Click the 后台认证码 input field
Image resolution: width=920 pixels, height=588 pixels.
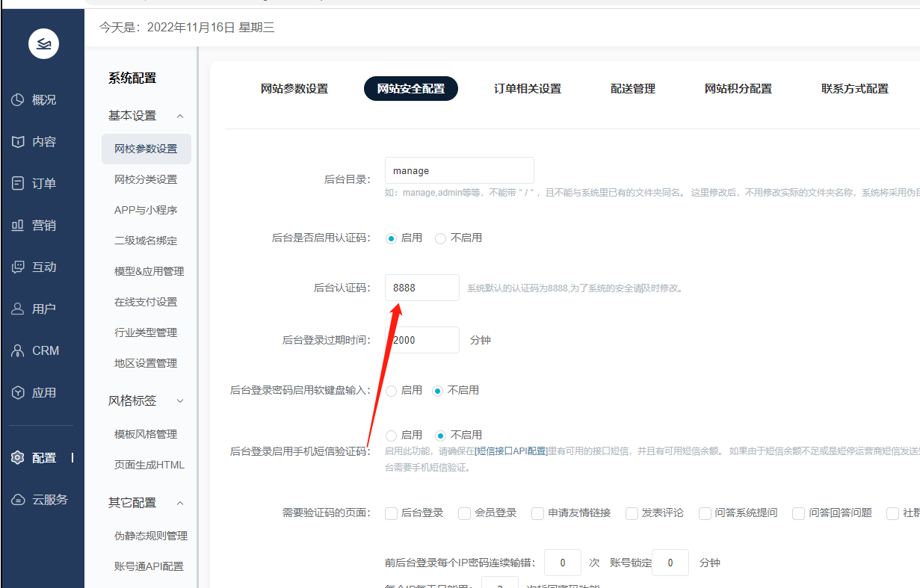[422, 288]
